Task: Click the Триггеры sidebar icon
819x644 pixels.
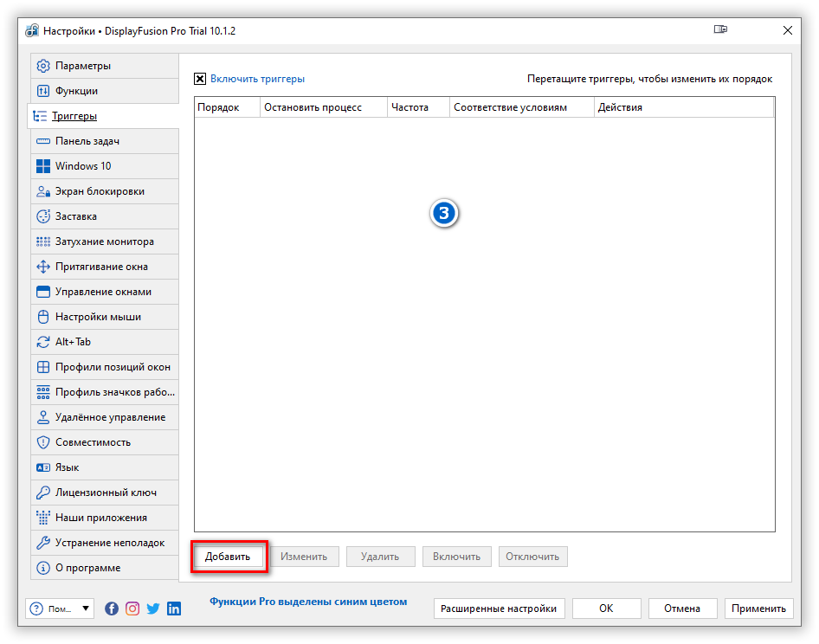Action: 40,116
